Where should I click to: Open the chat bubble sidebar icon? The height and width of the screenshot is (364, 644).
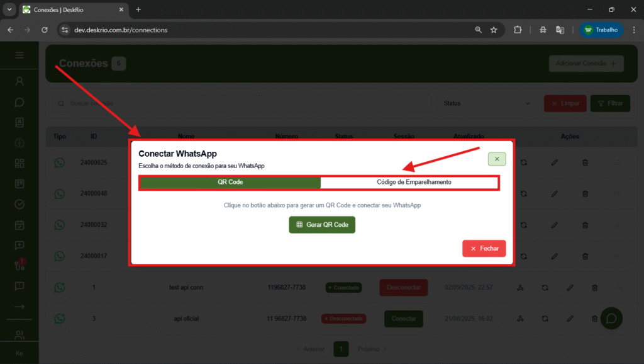click(x=19, y=102)
